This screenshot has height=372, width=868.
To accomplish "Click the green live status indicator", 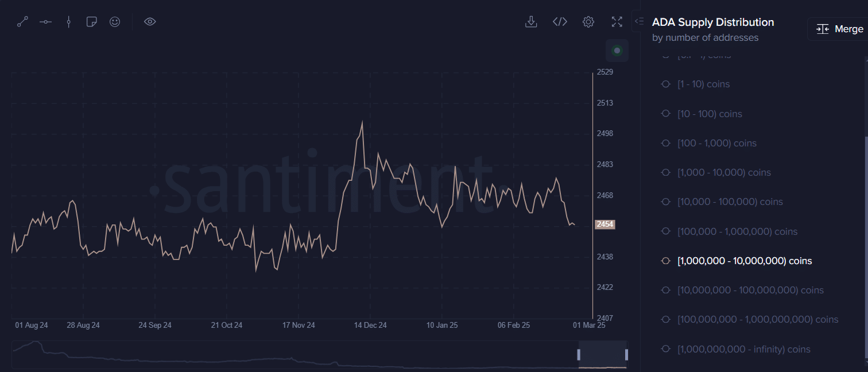I will pyautogui.click(x=617, y=51).
